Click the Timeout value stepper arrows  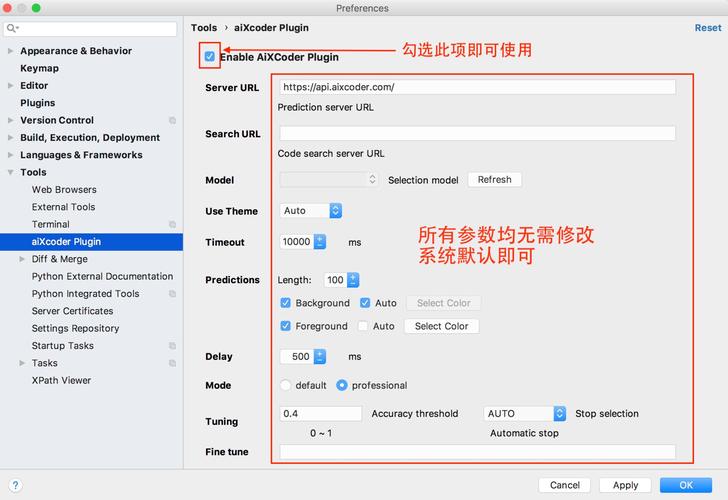[320, 242]
